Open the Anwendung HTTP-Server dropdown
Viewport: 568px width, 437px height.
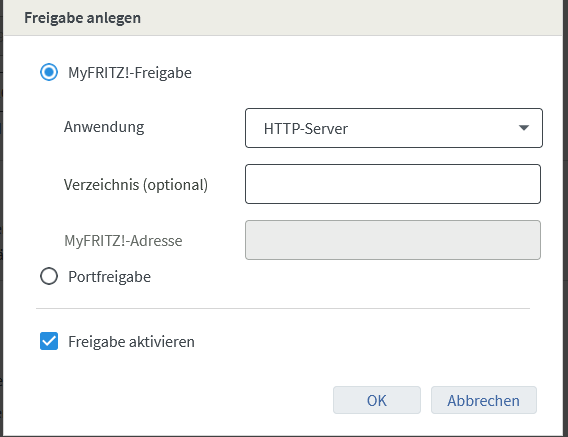pyautogui.click(x=394, y=128)
